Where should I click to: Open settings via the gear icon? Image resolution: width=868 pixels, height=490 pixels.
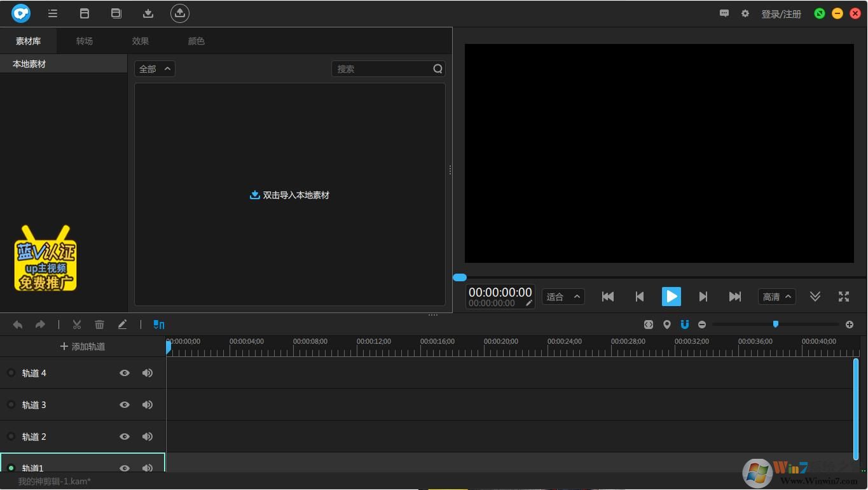(745, 13)
